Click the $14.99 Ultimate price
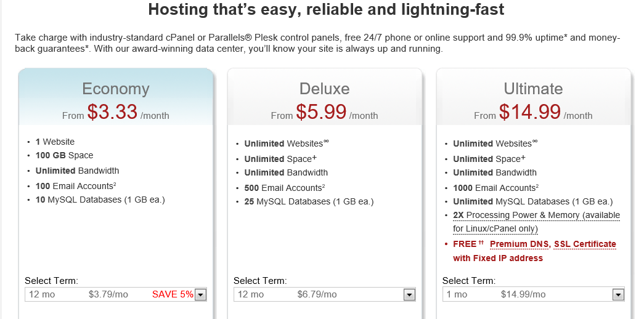 [530, 111]
